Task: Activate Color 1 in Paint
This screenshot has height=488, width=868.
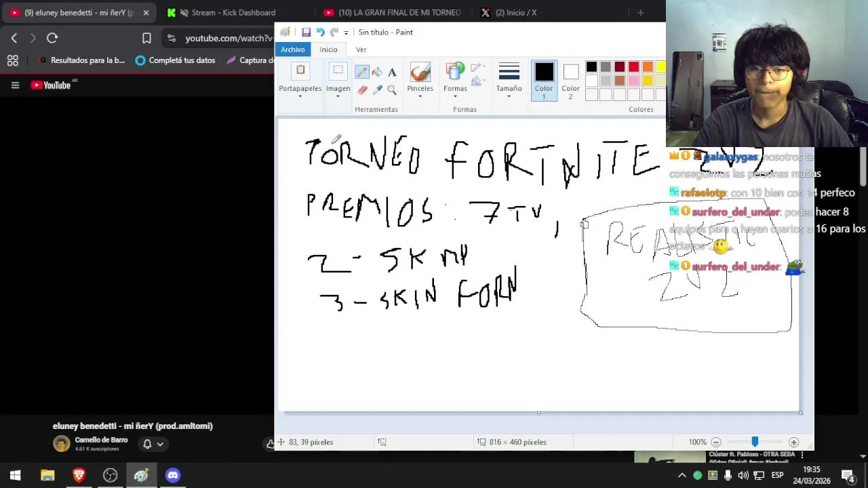Action: click(x=544, y=81)
